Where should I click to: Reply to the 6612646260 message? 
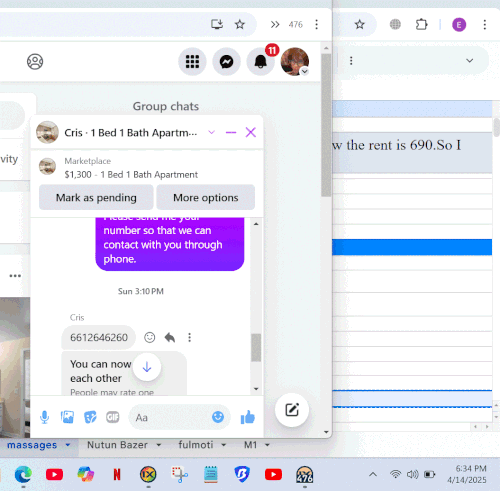point(170,338)
